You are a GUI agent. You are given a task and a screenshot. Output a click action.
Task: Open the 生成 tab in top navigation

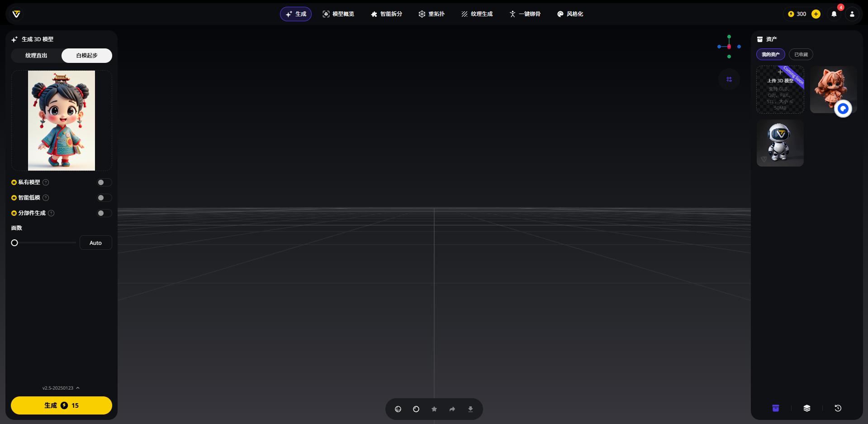click(296, 14)
